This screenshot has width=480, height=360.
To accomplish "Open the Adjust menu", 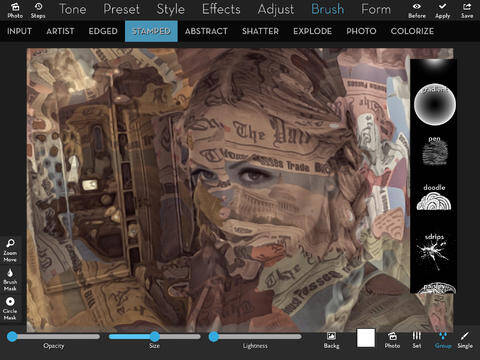I will [276, 9].
